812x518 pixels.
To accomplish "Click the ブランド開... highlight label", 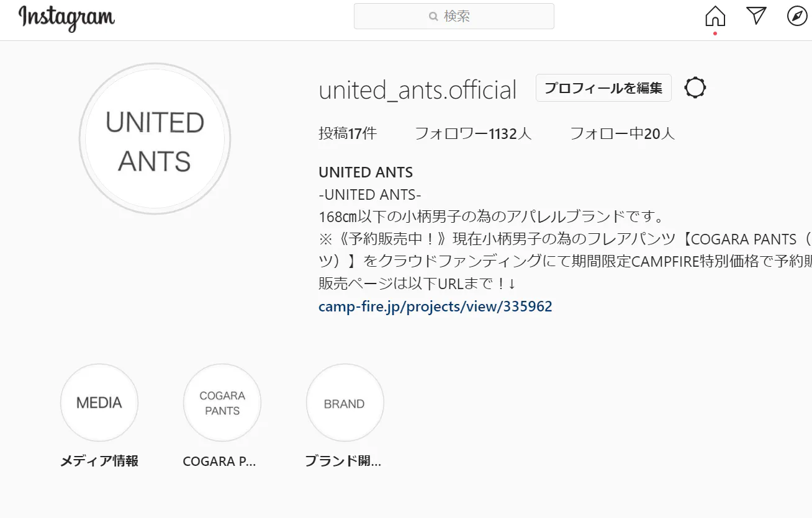I will [x=343, y=462].
